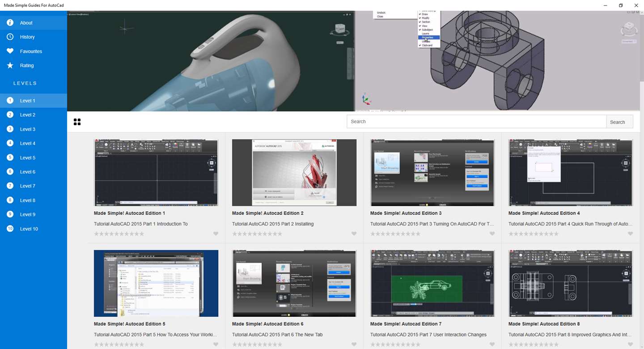Favourite Autocad Edition 1 with heart
This screenshot has height=349, width=644.
216,234
